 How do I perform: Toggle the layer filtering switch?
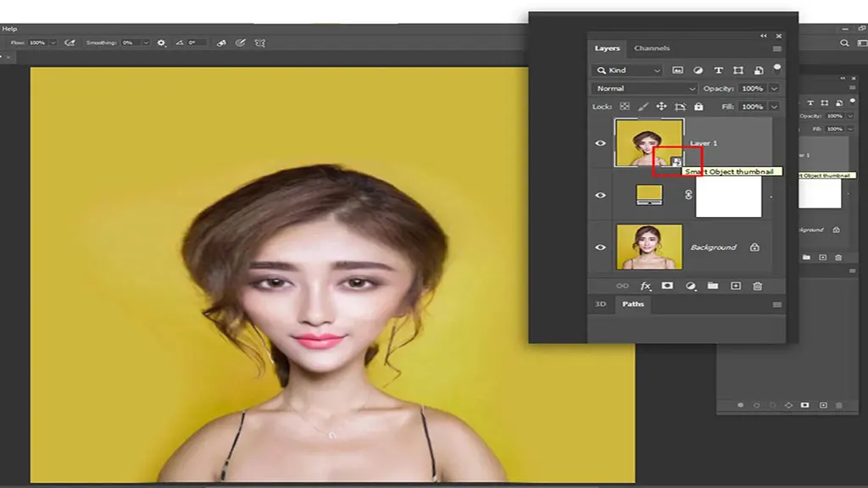tap(777, 69)
